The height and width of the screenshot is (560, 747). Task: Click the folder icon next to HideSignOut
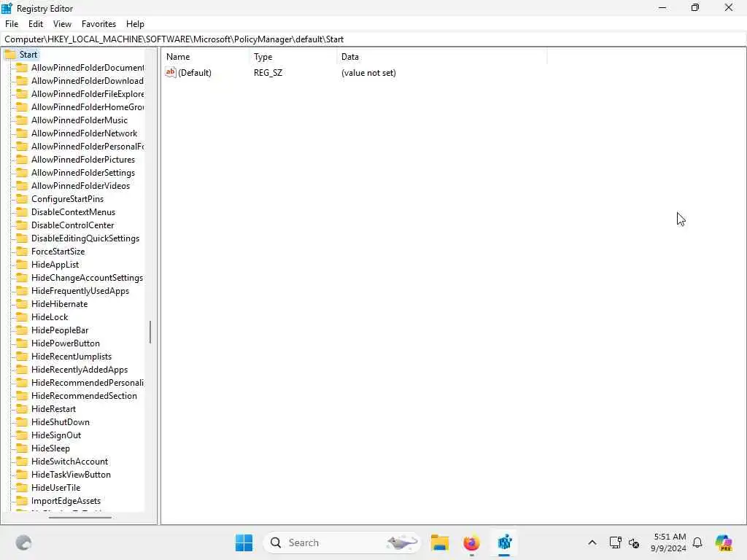click(x=22, y=435)
